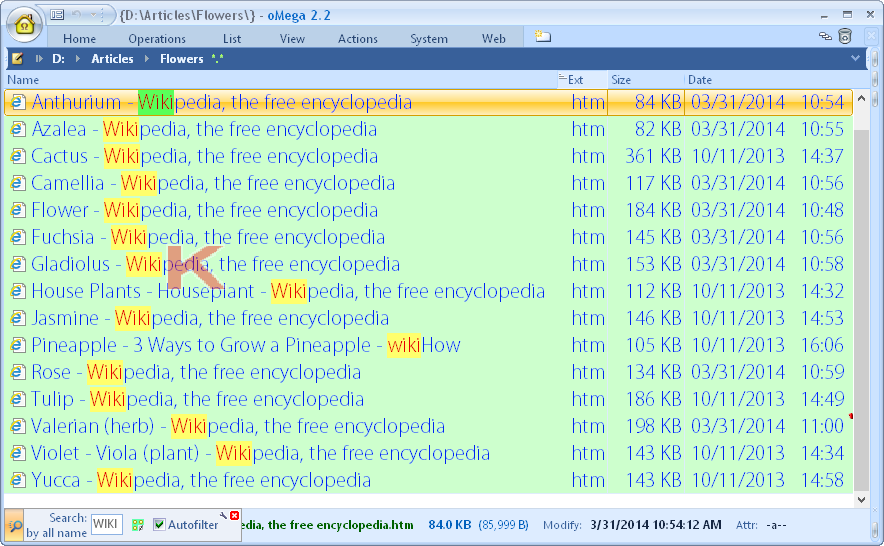The width and height of the screenshot is (884, 546).
Task: Click the Gladiolus file's htm icon
Action: pyautogui.click(x=18, y=264)
